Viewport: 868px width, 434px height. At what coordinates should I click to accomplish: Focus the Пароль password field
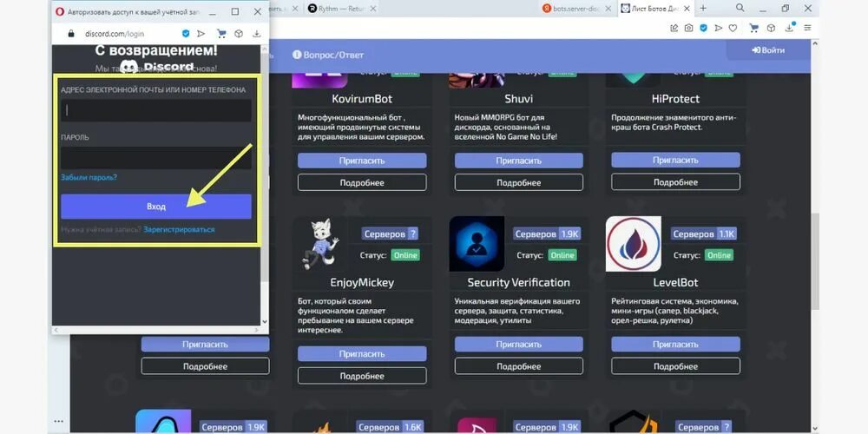[x=156, y=158]
